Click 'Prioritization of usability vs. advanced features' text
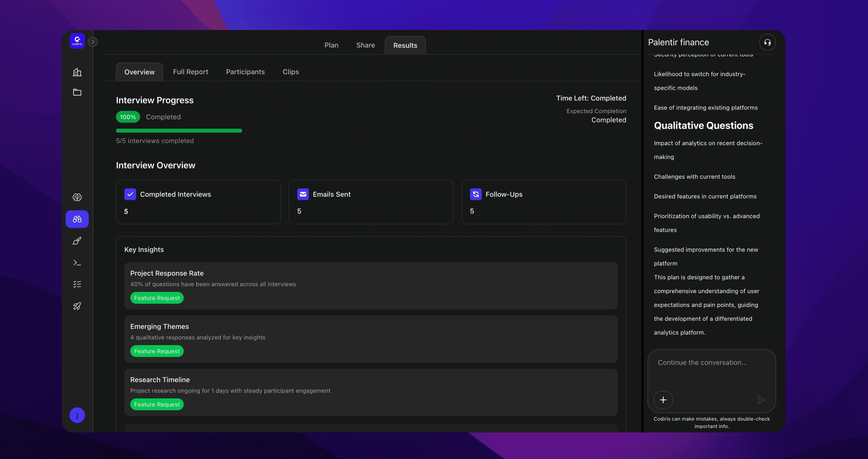The width and height of the screenshot is (868, 459). [707, 223]
